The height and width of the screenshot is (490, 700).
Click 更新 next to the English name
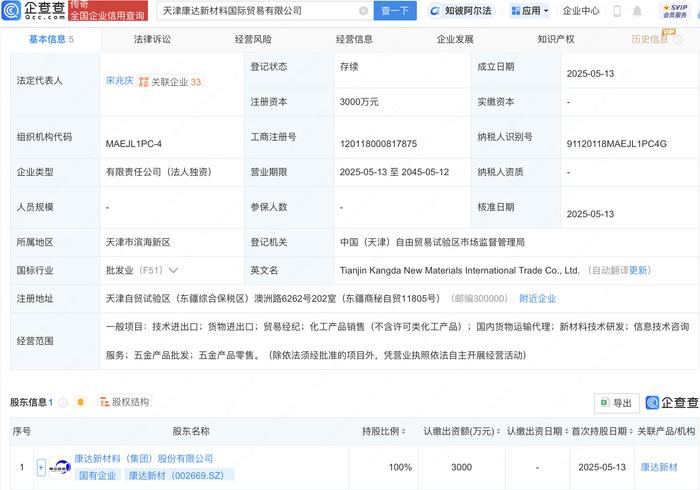coord(638,270)
